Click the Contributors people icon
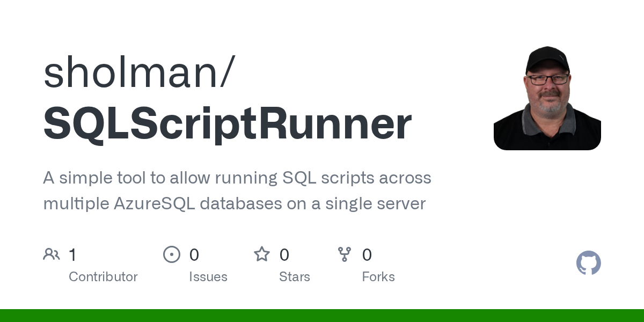 52,254
